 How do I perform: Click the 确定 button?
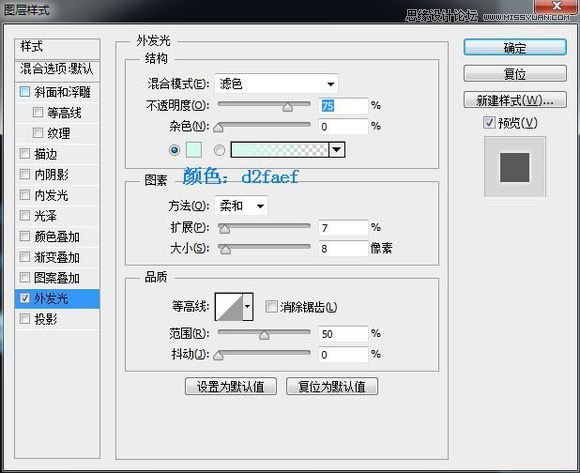515,48
